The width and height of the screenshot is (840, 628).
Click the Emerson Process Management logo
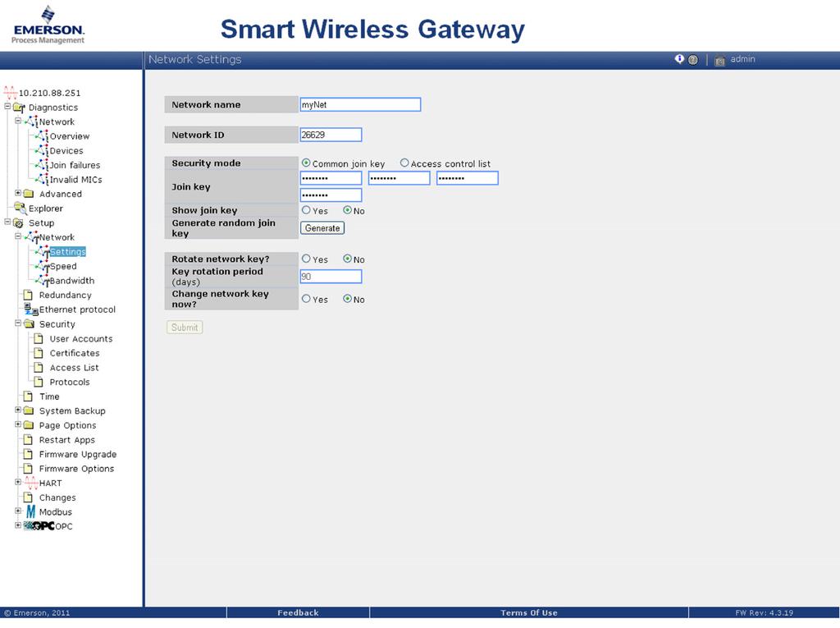[48, 25]
